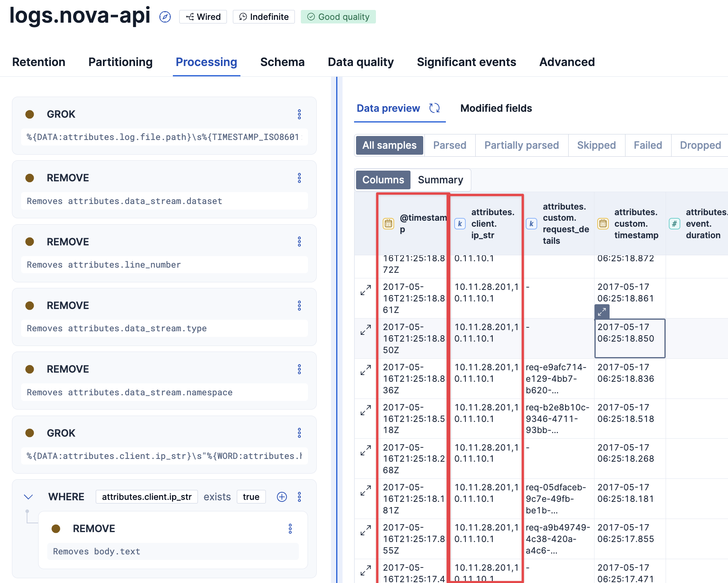Filter samples by Parsed
Viewport: 728px width, 583px height.
coord(450,145)
